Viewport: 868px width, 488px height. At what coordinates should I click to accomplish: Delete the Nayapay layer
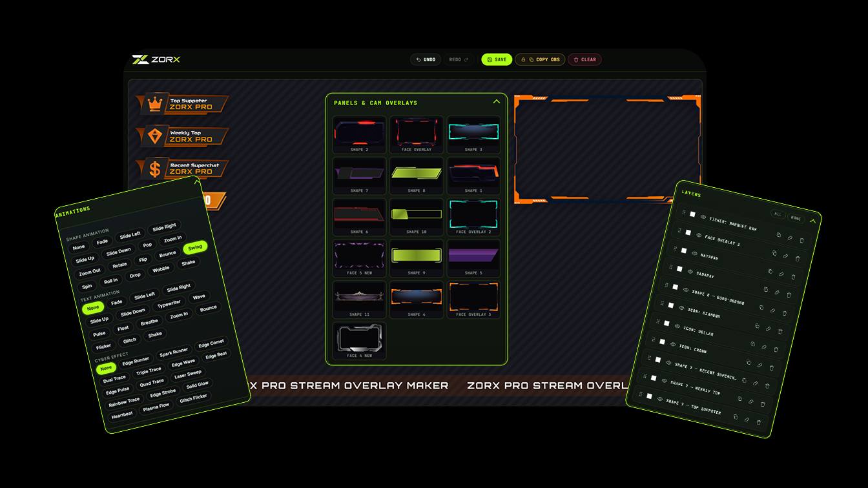(793, 277)
